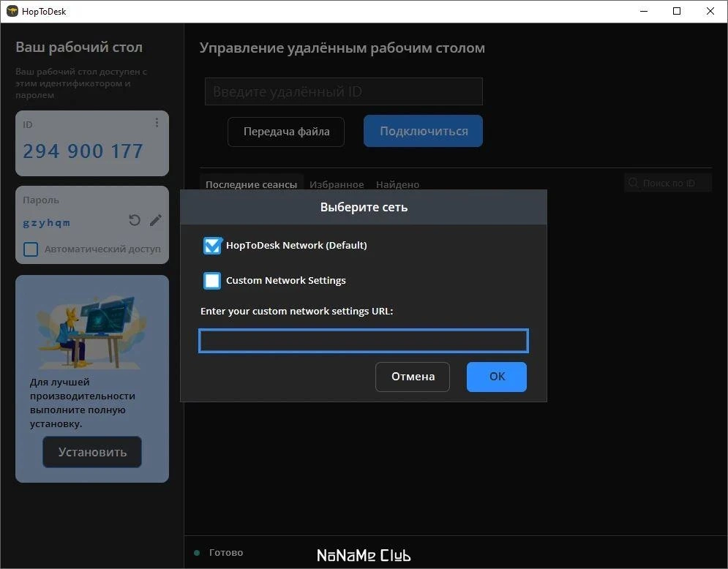
Task: Confirm network selection with OK
Action: 497,377
